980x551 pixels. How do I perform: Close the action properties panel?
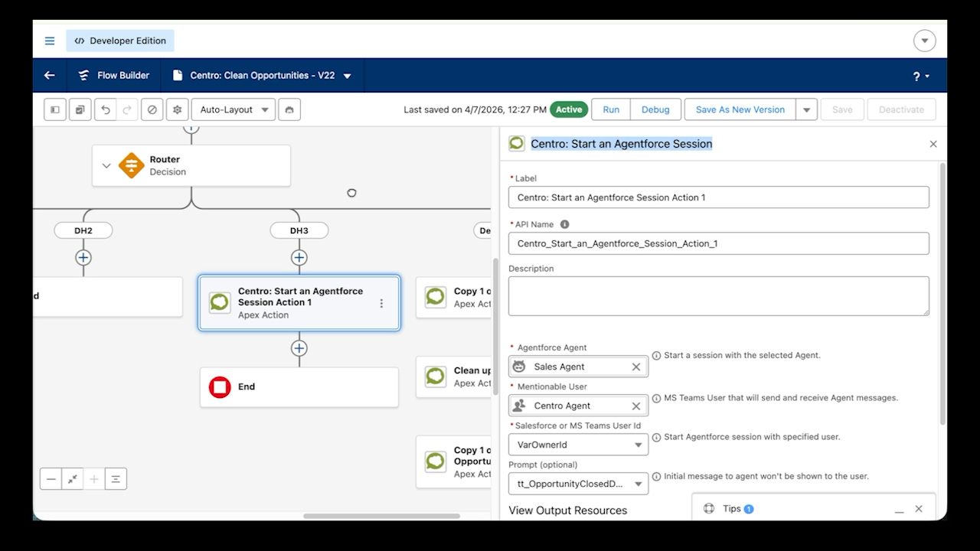pos(933,144)
